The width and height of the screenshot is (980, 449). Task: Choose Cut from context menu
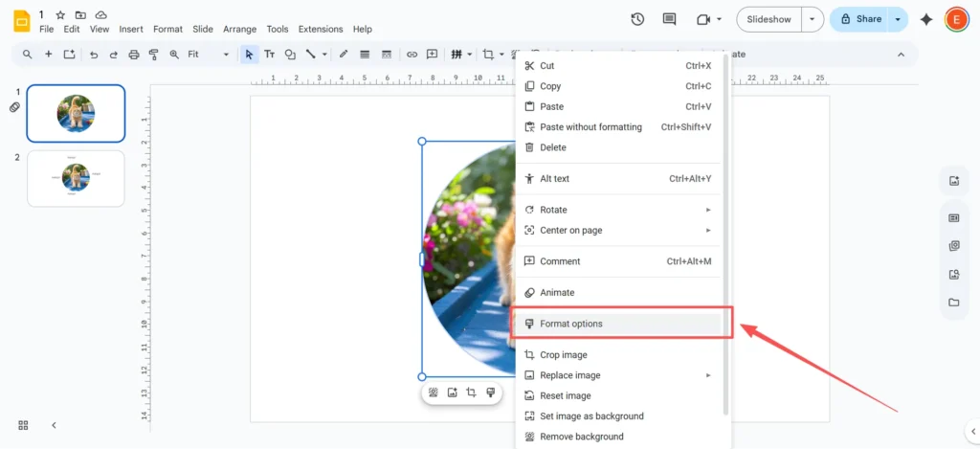pos(618,66)
